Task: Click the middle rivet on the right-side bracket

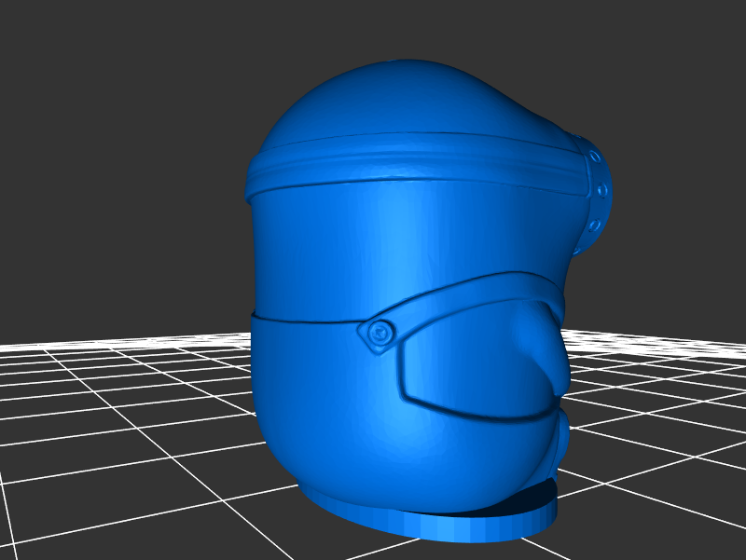Action: coord(604,190)
